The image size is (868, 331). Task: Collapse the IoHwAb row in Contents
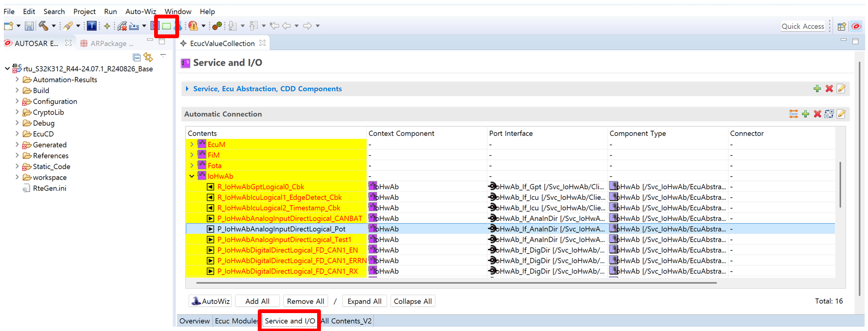192,176
